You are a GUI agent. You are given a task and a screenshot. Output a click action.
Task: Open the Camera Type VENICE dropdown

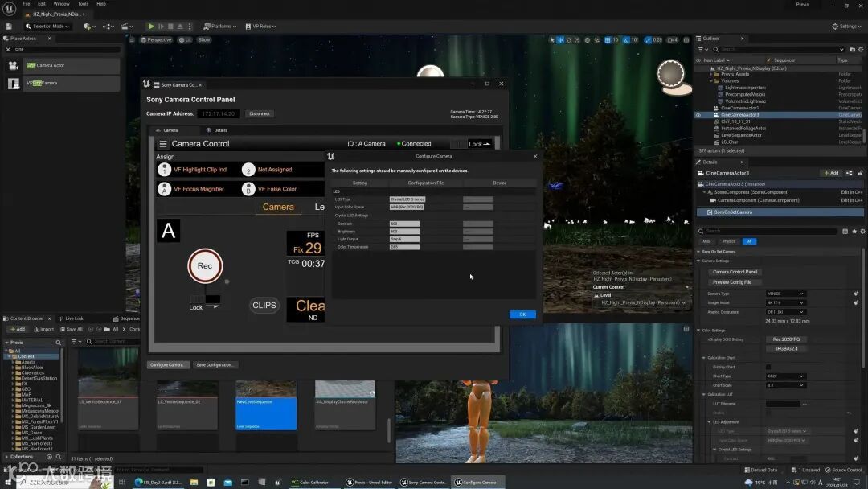coord(784,294)
